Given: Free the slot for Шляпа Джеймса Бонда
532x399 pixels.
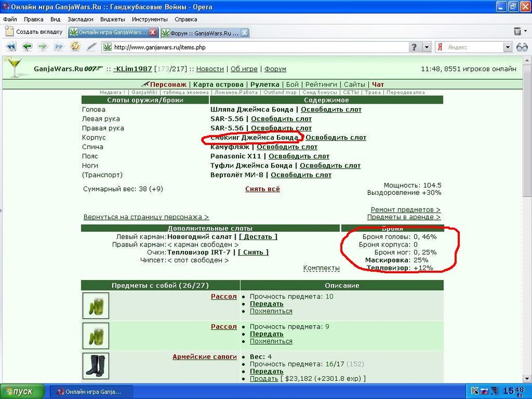Looking at the screenshot, I should (331, 110).
